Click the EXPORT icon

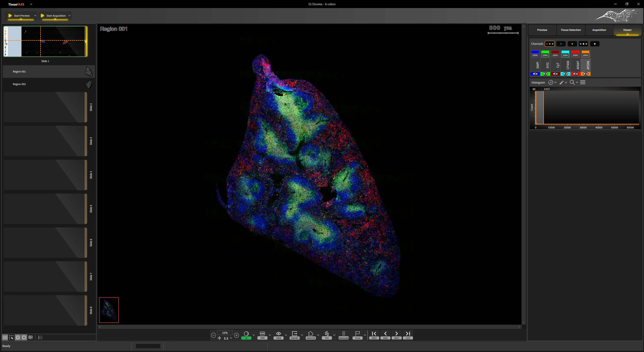294,334
